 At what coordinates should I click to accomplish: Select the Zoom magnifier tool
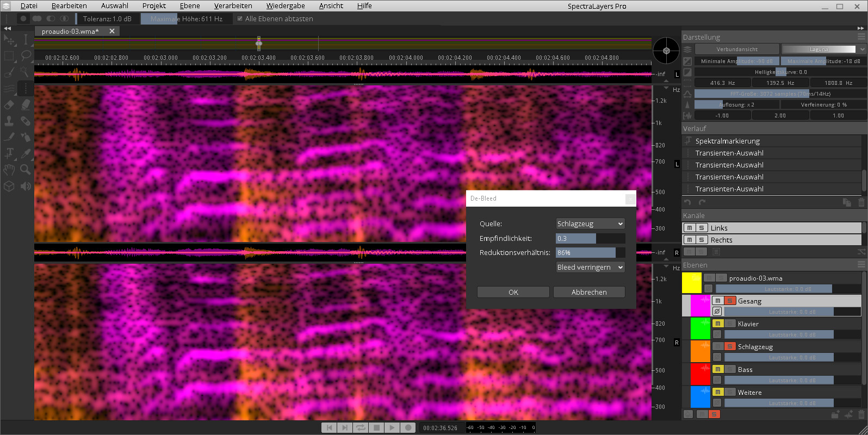pyautogui.click(x=26, y=170)
